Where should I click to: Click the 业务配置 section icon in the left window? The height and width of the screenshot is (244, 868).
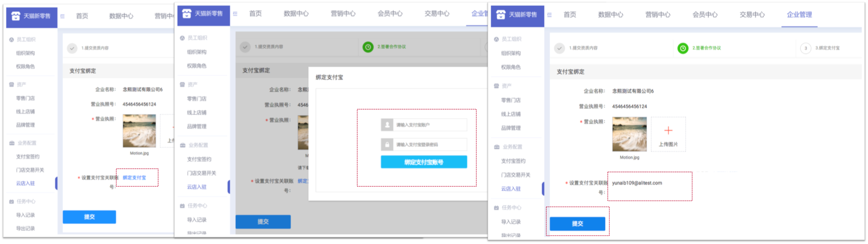[x=12, y=143]
